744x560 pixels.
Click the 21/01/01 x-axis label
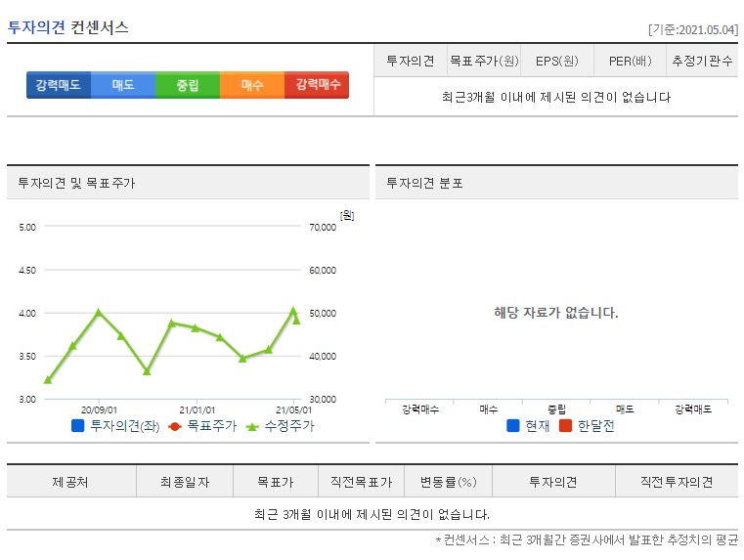tap(197, 409)
